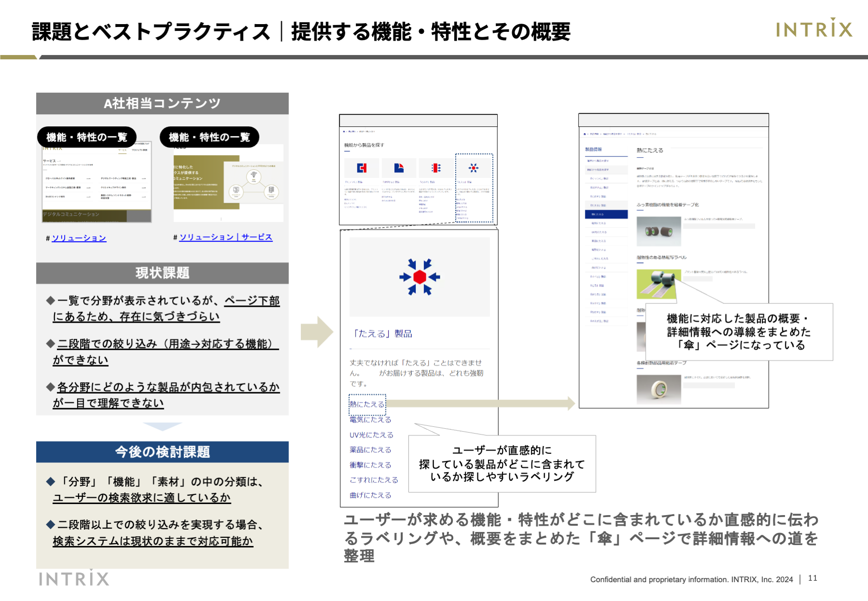
Task: Select the 熱にたえる link in dotted box
Action: coord(367,404)
